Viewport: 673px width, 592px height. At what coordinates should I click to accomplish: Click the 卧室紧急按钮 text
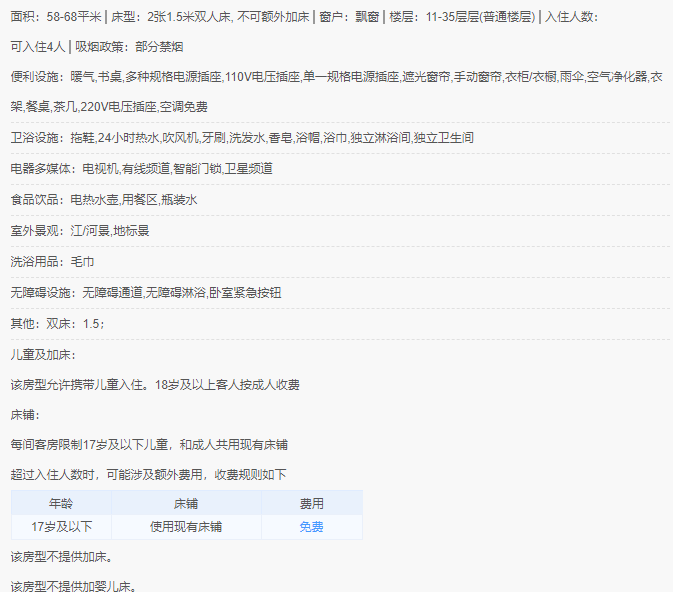245,293
